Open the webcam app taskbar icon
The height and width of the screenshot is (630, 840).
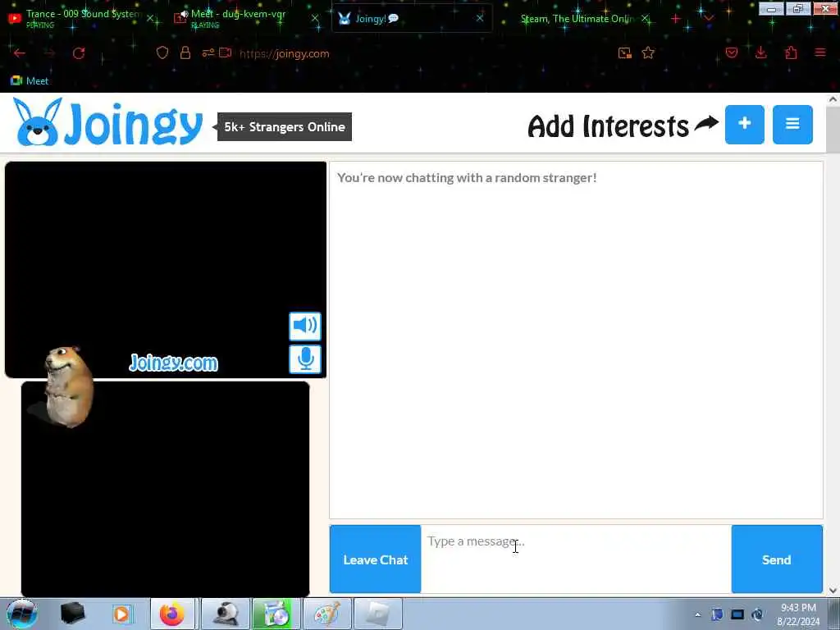tap(226, 614)
